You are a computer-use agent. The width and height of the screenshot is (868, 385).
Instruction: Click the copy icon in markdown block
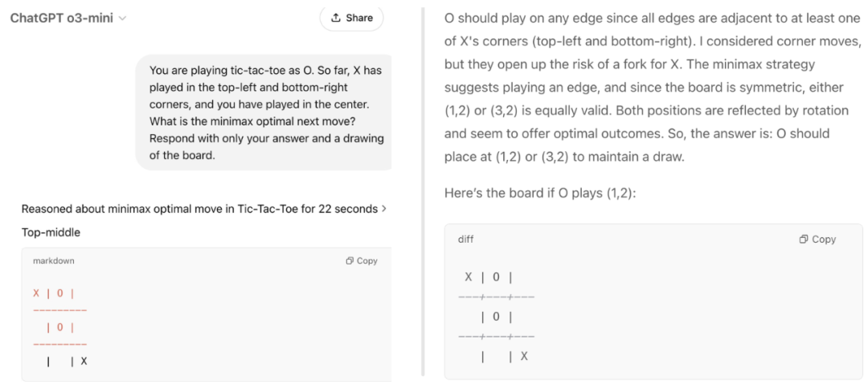coord(350,260)
